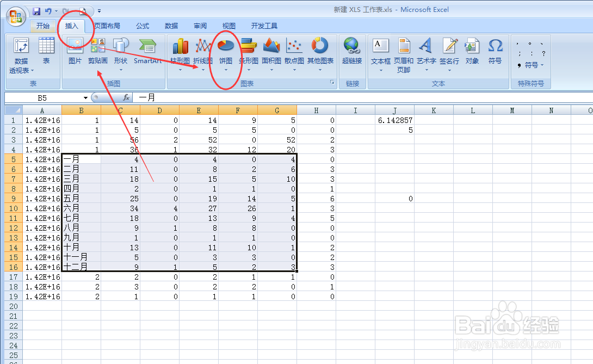Select cell containing 十二月
This screenshot has height=364, width=593.
point(81,267)
